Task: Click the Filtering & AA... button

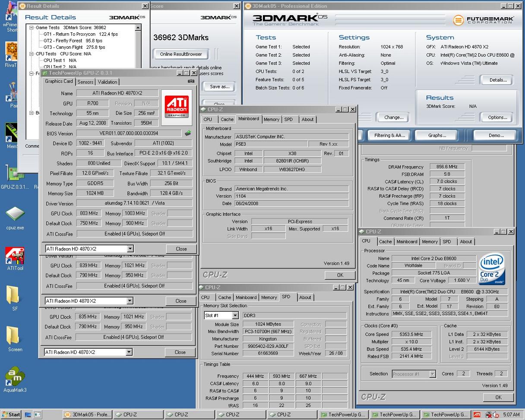Action: (x=389, y=135)
